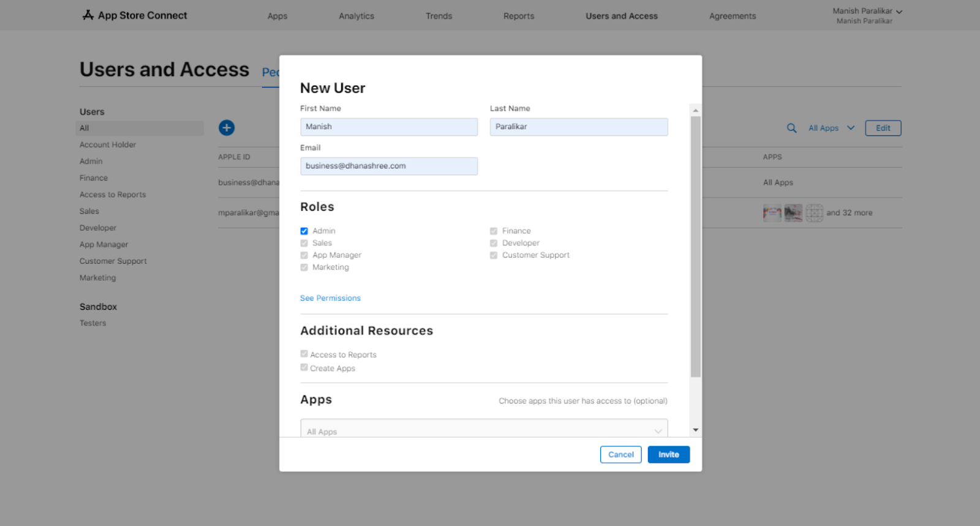Click the Last Name field
This screenshot has width=980, height=526.
(x=579, y=127)
